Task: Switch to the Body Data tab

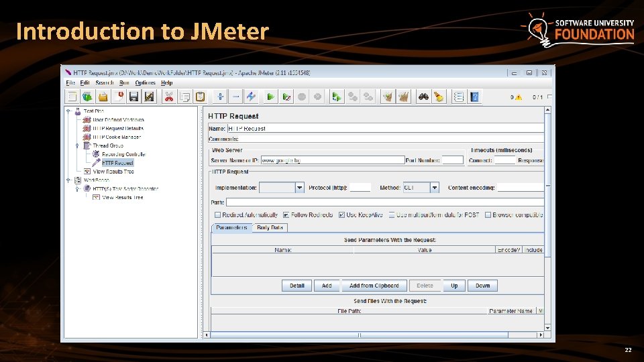Action: [270, 227]
